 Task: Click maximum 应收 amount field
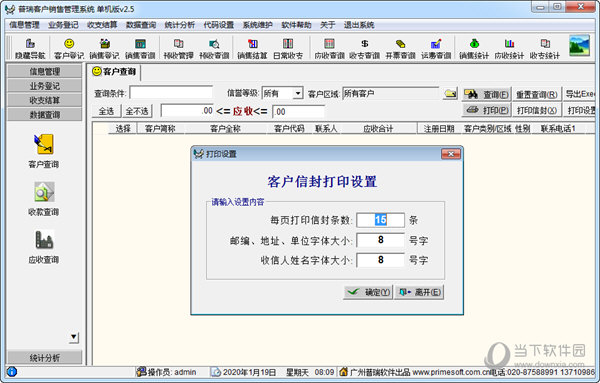click(x=298, y=112)
